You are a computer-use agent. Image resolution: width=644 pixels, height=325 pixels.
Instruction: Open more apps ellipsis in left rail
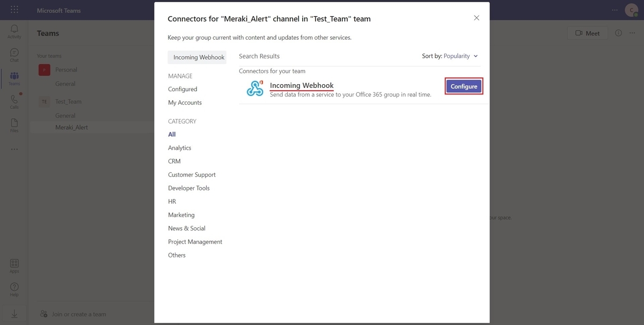14,149
